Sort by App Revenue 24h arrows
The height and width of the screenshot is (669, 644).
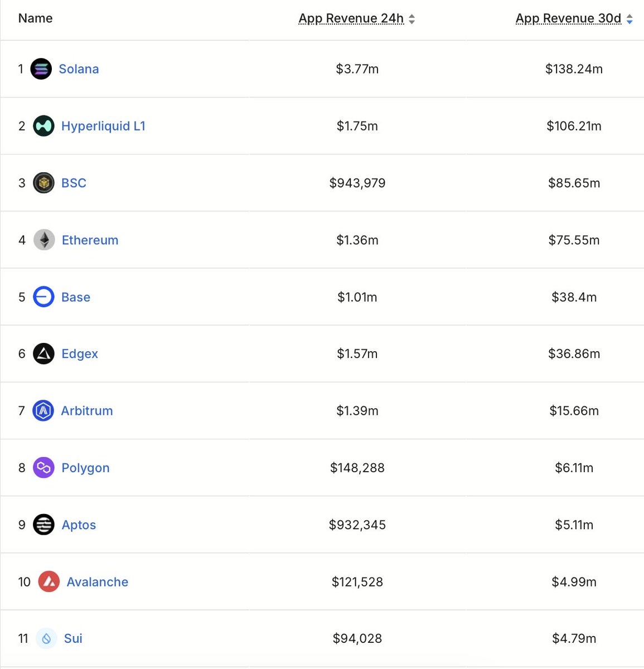[x=412, y=20]
